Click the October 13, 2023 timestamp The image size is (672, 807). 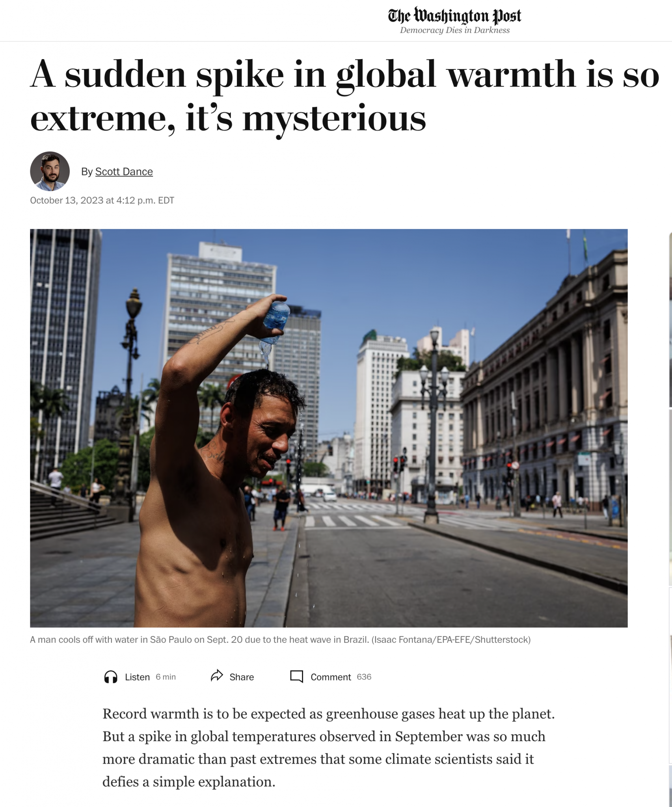coord(102,201)
